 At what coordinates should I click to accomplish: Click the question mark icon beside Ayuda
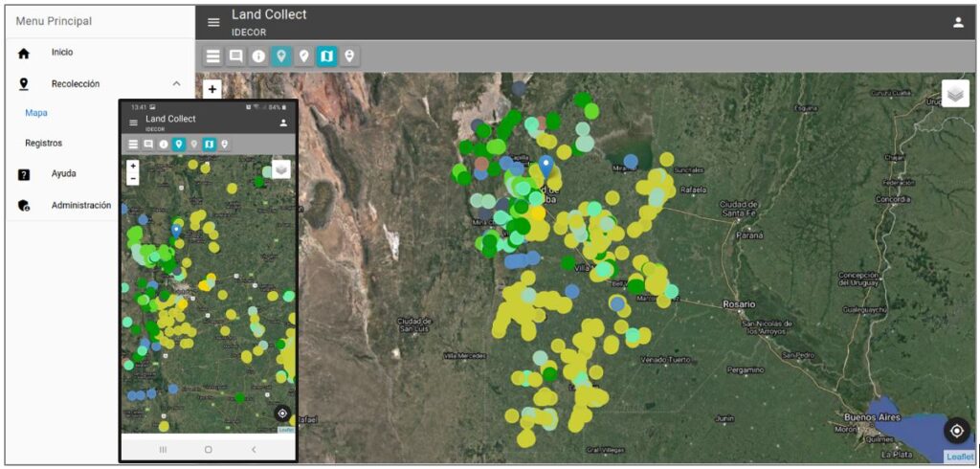pyautogui.click(x=24, y=174)
